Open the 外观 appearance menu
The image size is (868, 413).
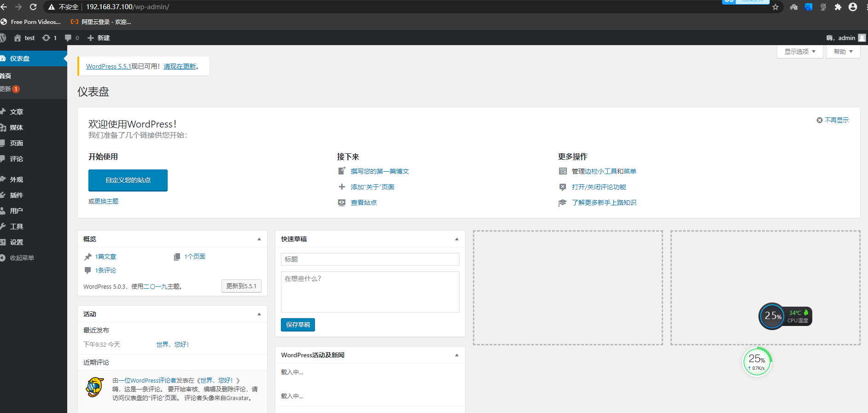34,180
